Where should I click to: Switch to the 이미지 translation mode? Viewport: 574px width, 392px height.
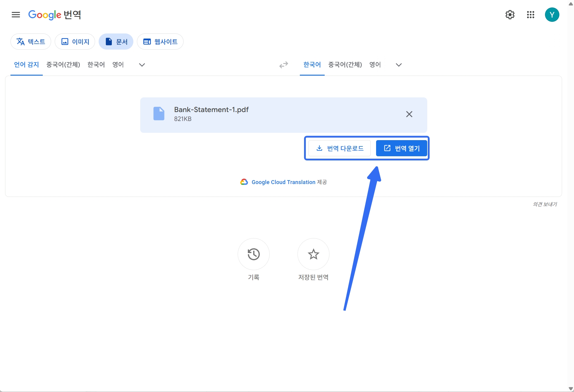(x=75, y=42)
